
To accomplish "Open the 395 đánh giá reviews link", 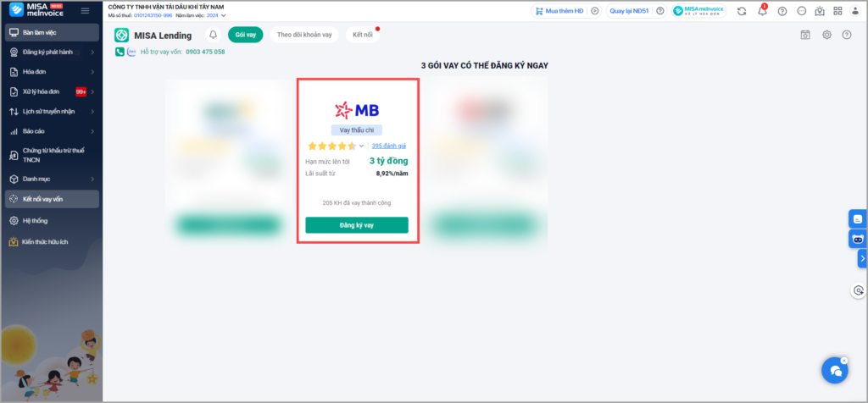I will [388, 146].
